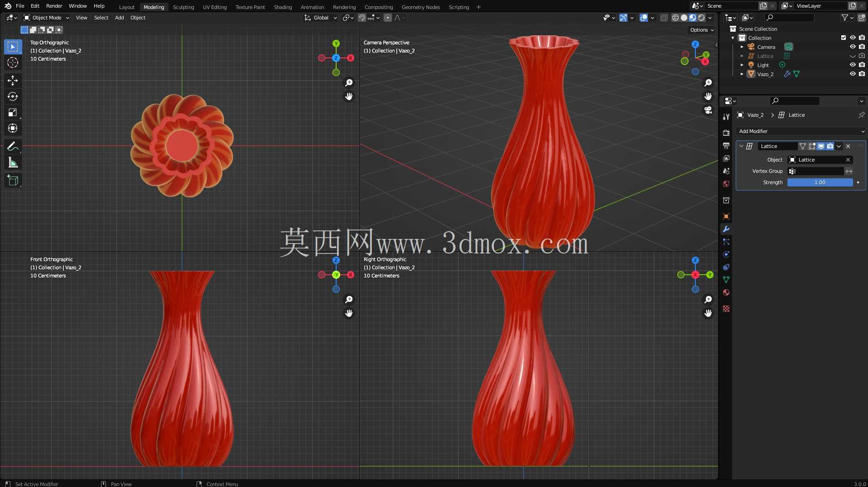Open the Options popover in viewport
Viewport: 868px width, 487px height.
tap(702, 30)
